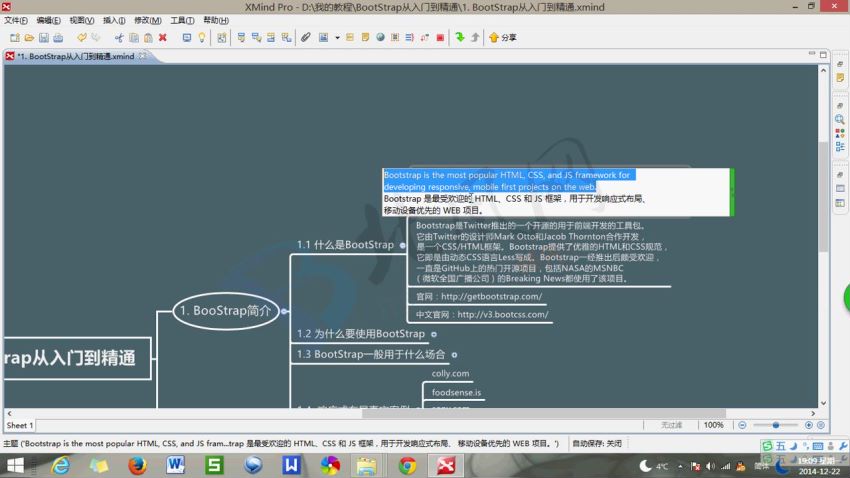Click the 自动保存: 关闭 status entry
This screenshot has width=850, height=478.
[597, 443]
